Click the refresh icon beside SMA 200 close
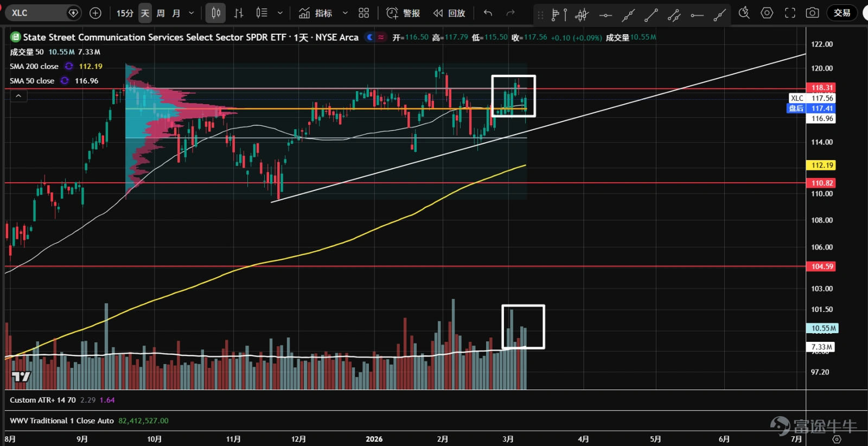Screen dimensions: 868x446 [69, 66]
